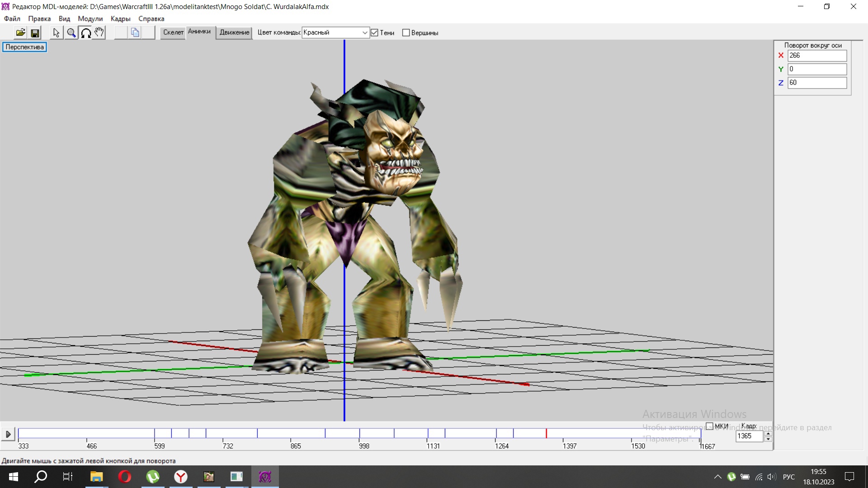The width and height of the screenshot is (868, 488).
Task: Select the hand pan tool
Action: [99, 33]
